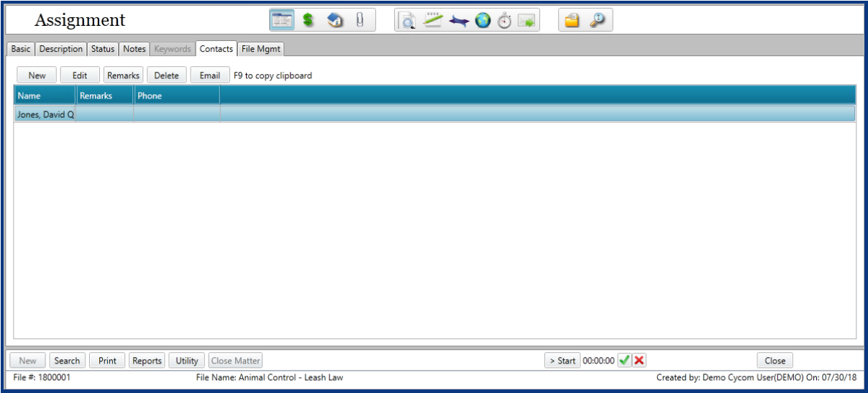The image size is (868, 393).
Task: Click the Created by: Demo Cycom User text
Action: pos(757,377)
